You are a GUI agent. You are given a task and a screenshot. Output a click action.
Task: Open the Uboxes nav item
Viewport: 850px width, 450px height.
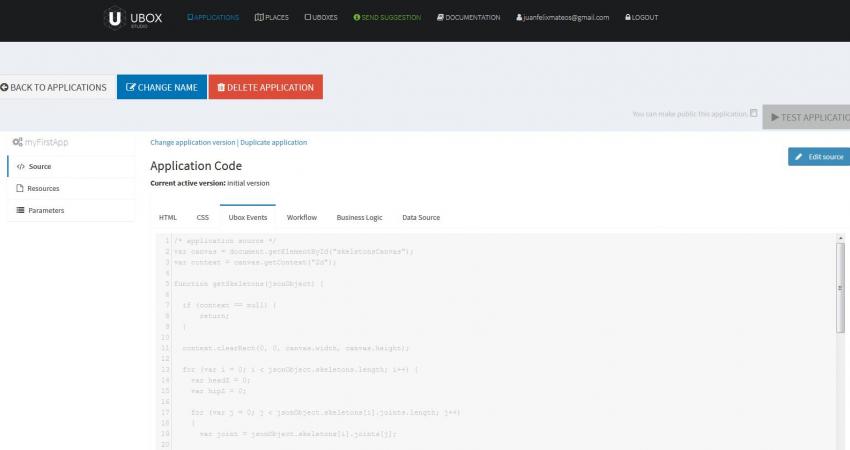(321, 17)
